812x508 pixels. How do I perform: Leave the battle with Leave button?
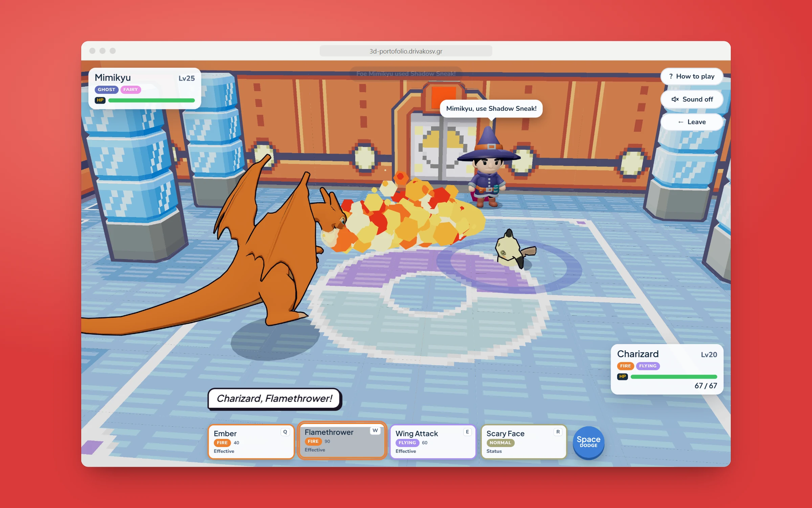pyautogui.click(x=692, y=122)
